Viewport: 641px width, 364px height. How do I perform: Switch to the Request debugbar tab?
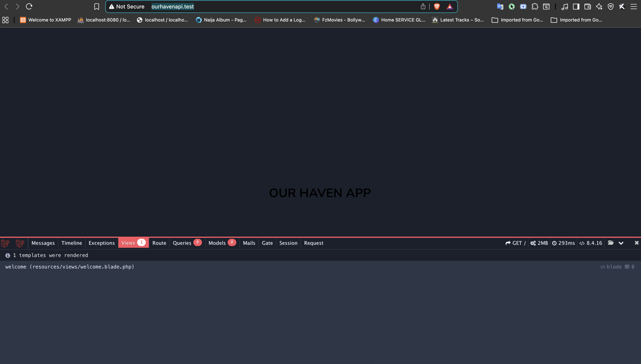click(314, 243)
